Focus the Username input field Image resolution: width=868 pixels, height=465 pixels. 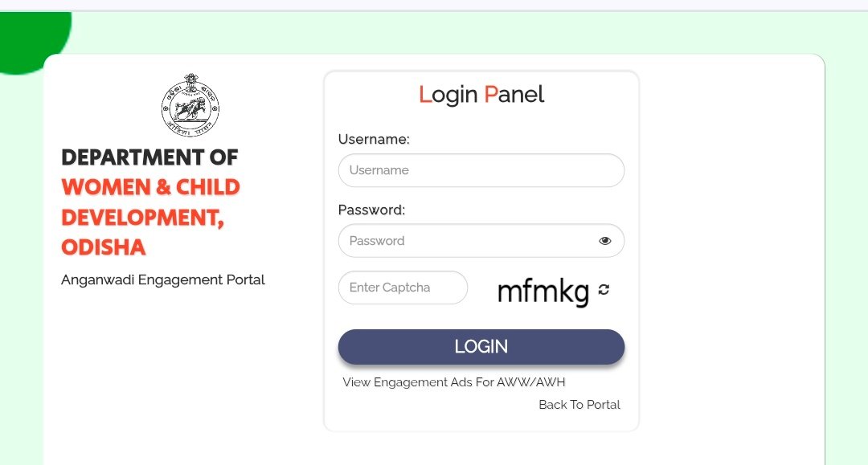481,170
